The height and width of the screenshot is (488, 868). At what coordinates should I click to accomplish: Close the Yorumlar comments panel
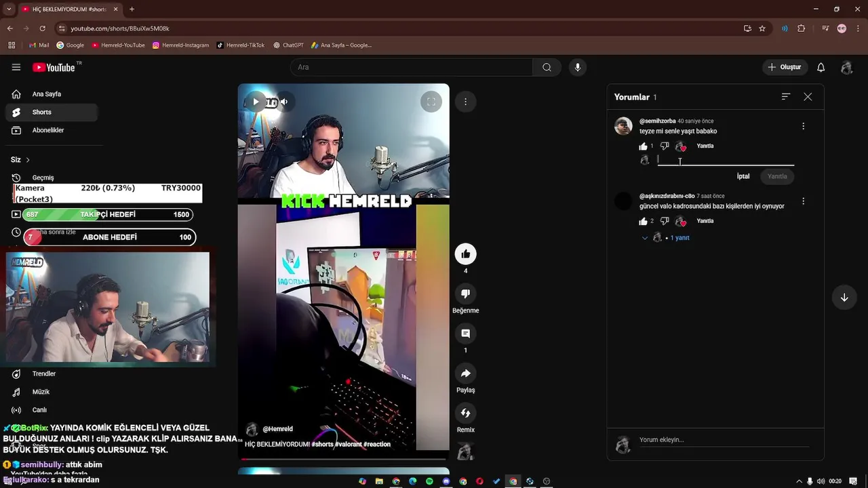(808, 97)
